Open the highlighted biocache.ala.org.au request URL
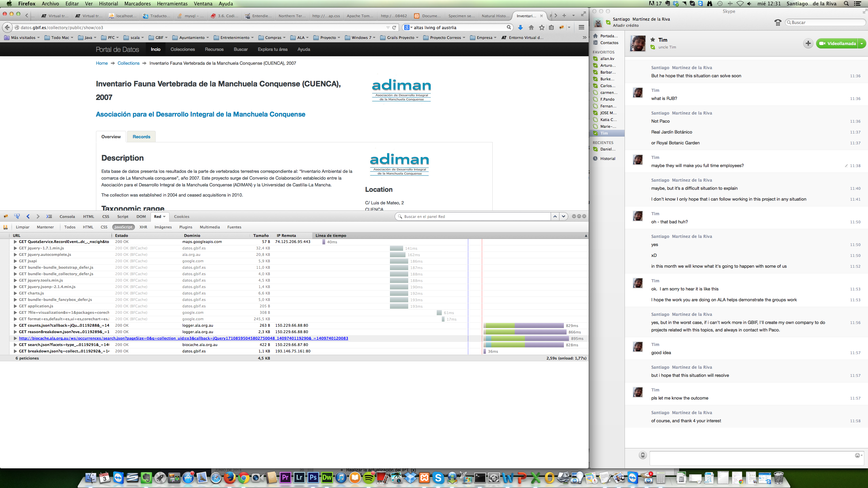The width and height of the screenshot is (868, 488). coord(183,338)
